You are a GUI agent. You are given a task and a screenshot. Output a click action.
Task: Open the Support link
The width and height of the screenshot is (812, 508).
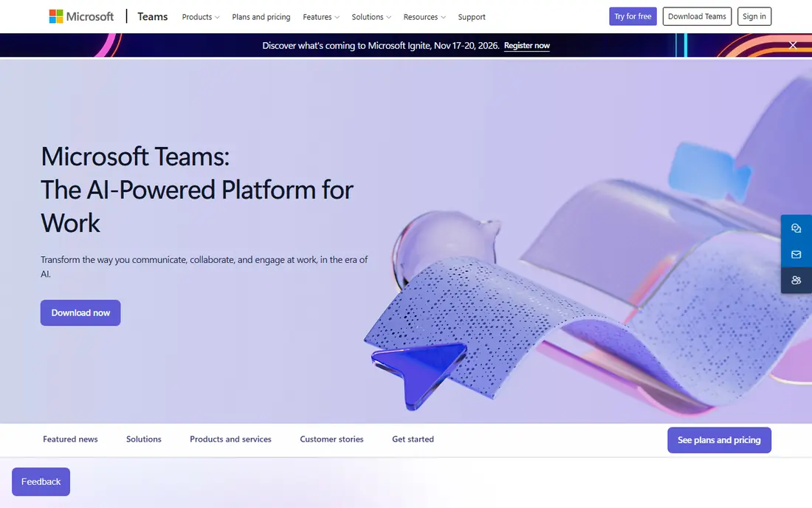coord(471,17)
